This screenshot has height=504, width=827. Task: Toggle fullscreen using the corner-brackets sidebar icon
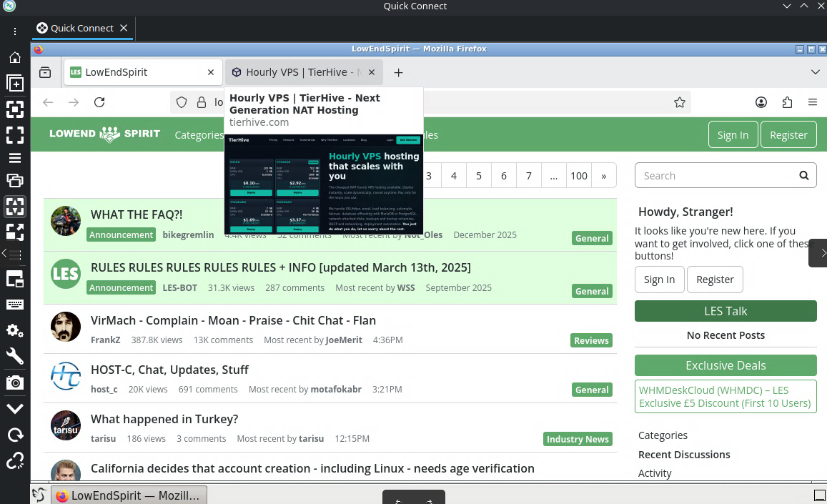(x=14, y=134)
